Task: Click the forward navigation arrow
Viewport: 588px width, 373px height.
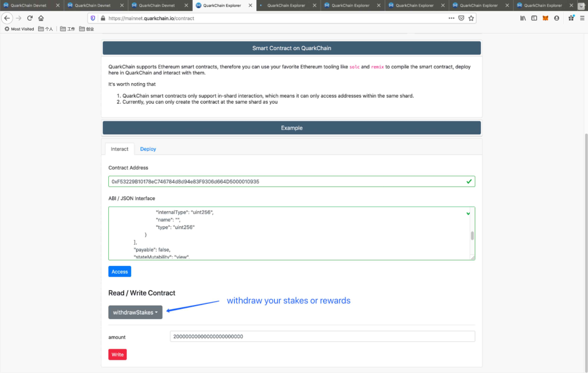Action: 19,18
